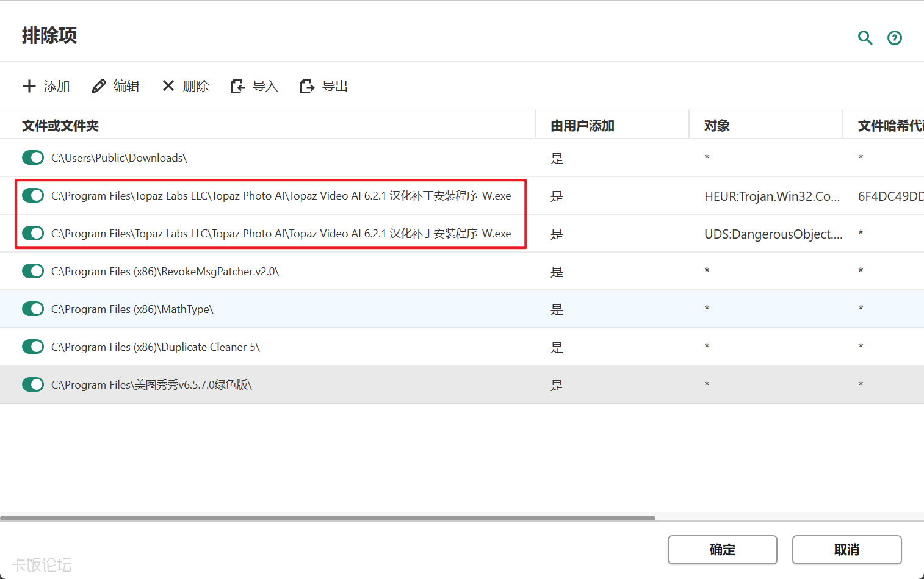The height and width of the screenshot is (579, 924).
Task: Sort by 由用户添加 column header
Action: point(582,126)
